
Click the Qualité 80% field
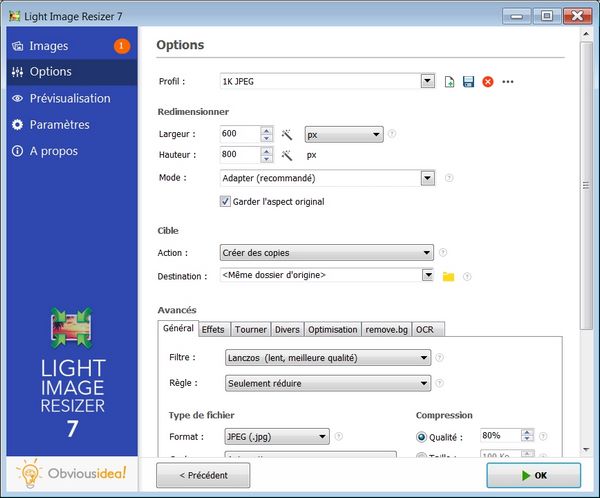(501, 436)
